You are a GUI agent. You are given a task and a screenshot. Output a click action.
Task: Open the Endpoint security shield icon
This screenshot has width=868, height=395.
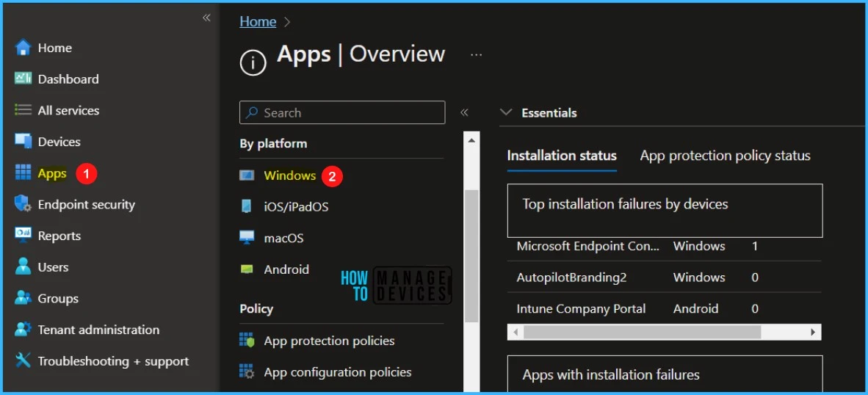[23, 204]
